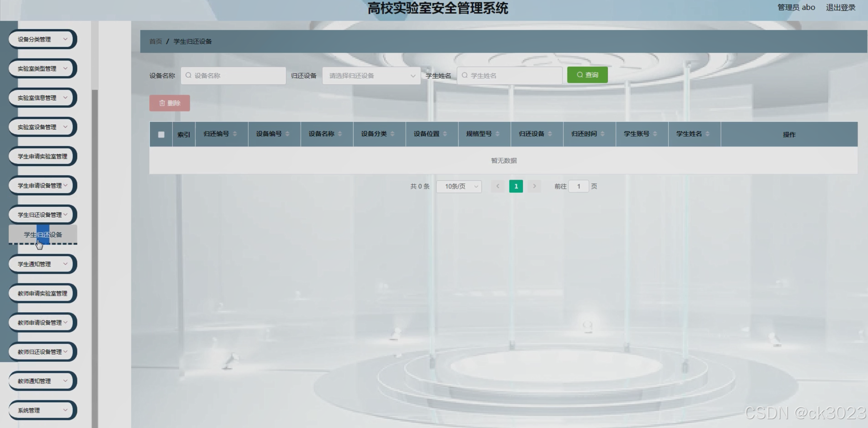Go to previous page arrow
Screen dimensions: 868x428
point(498,187)
